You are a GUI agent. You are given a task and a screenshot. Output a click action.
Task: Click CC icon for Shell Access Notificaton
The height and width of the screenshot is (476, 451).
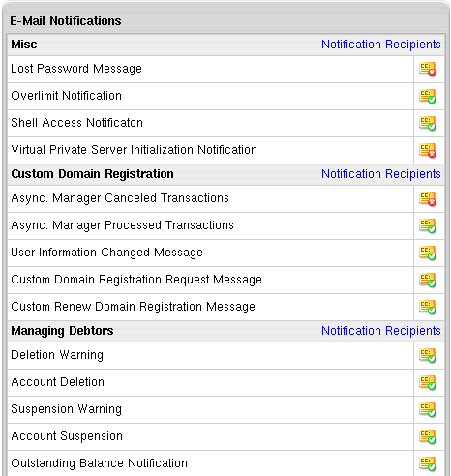[x=428, y=123]
